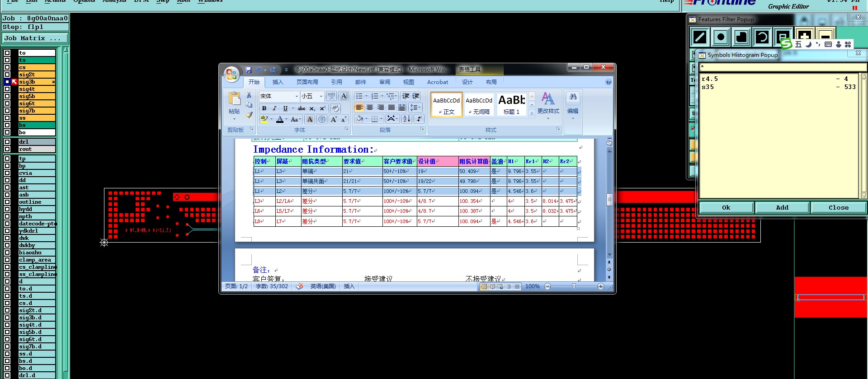Open the bullets list dropdown arrow

[366, 96]
